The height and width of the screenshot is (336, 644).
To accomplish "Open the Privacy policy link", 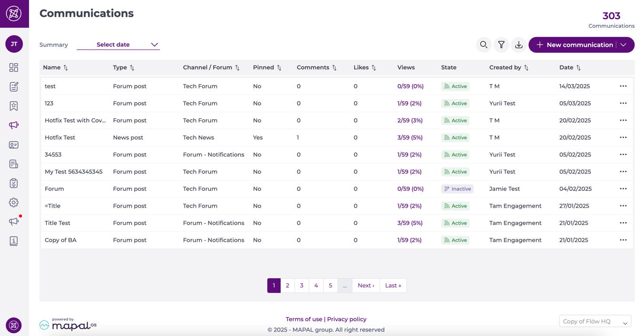I will (x=347, y=319).
